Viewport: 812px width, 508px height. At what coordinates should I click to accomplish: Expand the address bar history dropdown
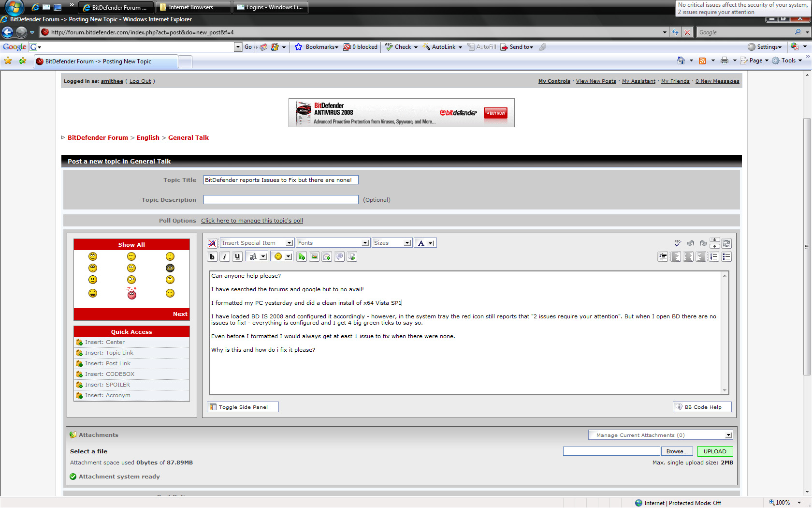pyautogui.click(x=665, y=32)
